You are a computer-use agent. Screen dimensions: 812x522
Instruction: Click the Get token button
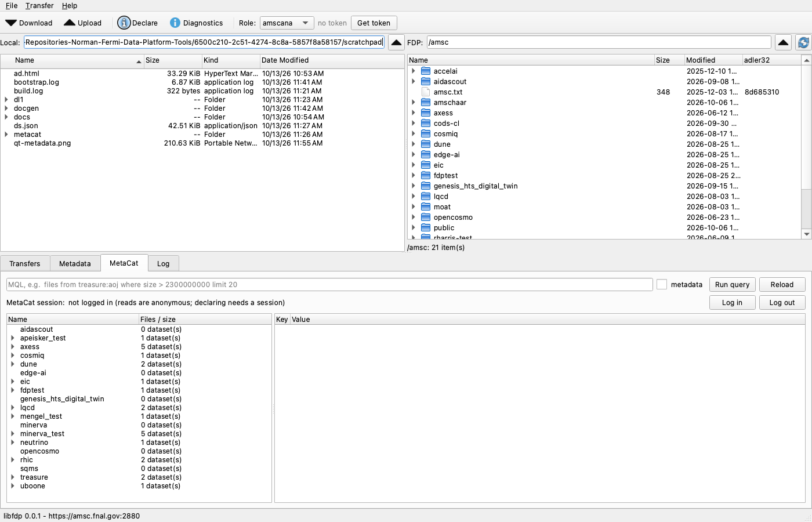pos(374,23)
